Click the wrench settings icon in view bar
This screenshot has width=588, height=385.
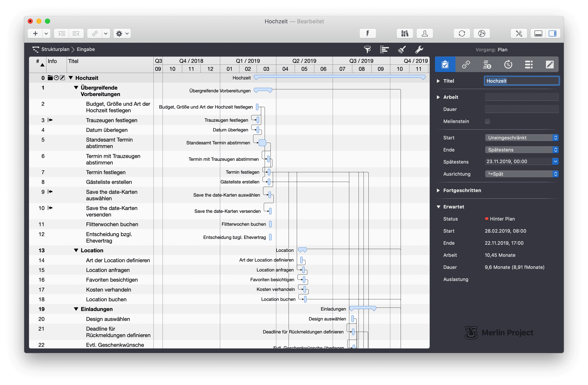click(x=419, y=50)
